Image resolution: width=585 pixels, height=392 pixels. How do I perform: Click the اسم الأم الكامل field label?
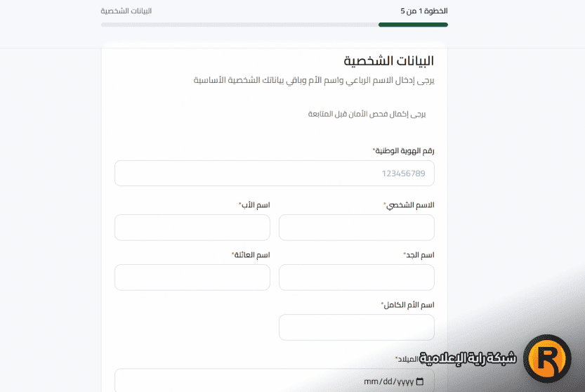tap(407, 305)
